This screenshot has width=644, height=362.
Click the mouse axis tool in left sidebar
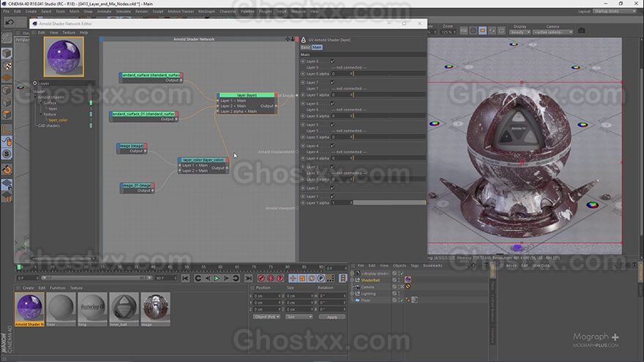tap(7, 142)
